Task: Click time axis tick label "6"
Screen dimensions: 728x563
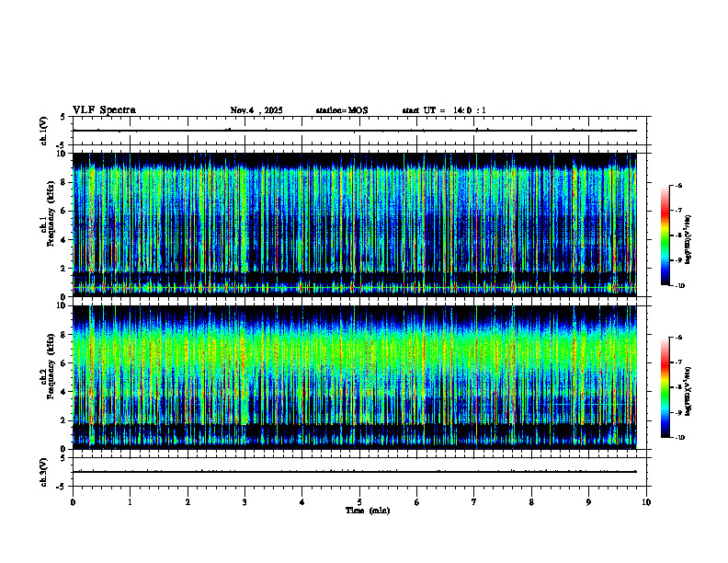Action: click(417, 502)
